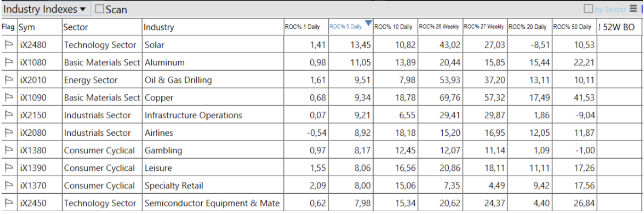Mark the Gambling row with a flag
The image size is (644, 214).
[x=9, y=151]
